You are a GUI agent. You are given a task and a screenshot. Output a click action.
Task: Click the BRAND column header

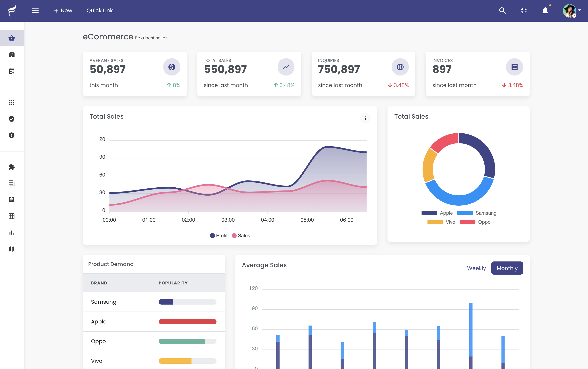point(99,283)
